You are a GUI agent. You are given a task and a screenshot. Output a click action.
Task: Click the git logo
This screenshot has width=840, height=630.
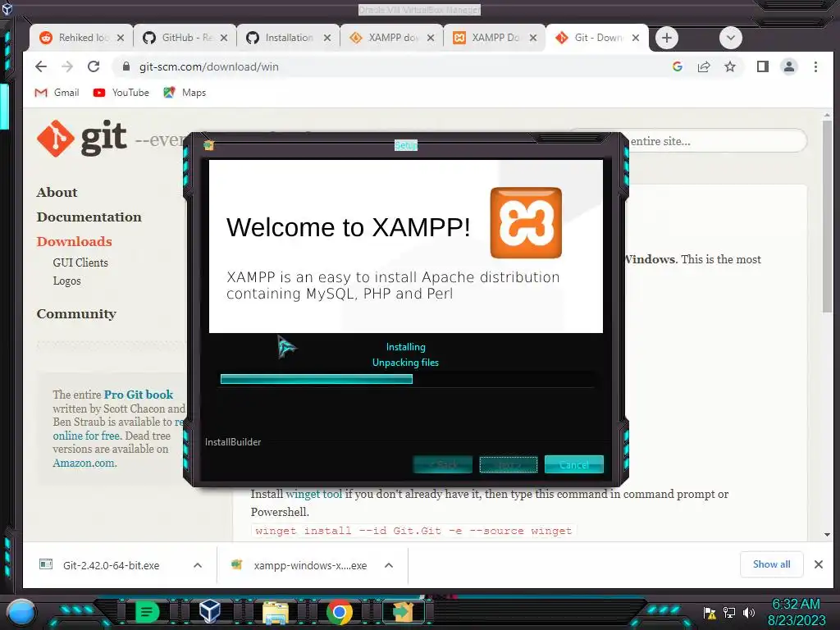pyautogui.click(x=82, y=138)
